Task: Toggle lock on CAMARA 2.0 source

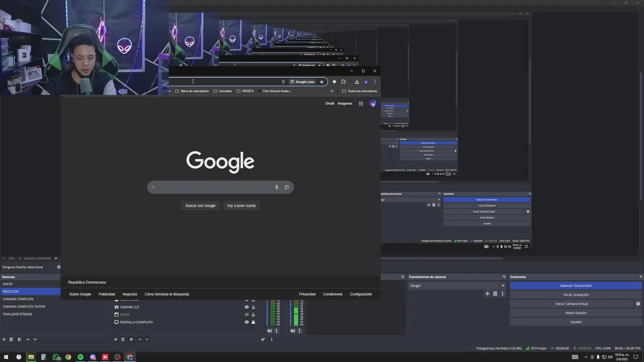Action: [253, 307]
